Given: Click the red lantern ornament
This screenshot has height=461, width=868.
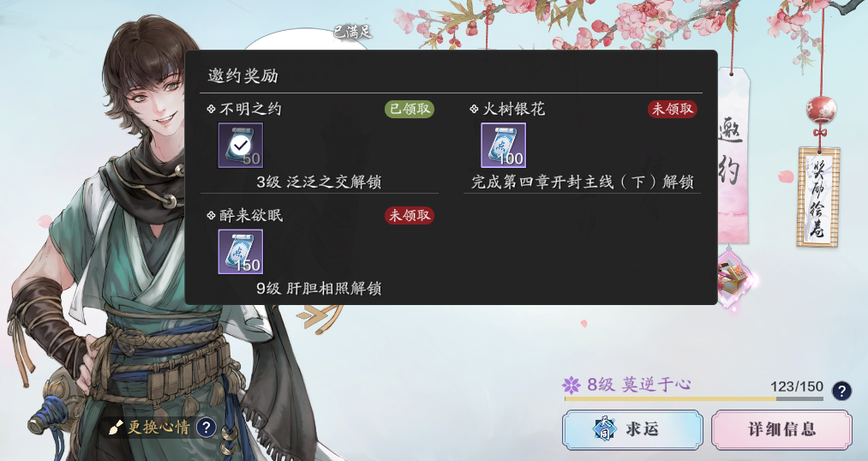Looking at the screenshot, I should pyautogui.click(x=821, y=110).
